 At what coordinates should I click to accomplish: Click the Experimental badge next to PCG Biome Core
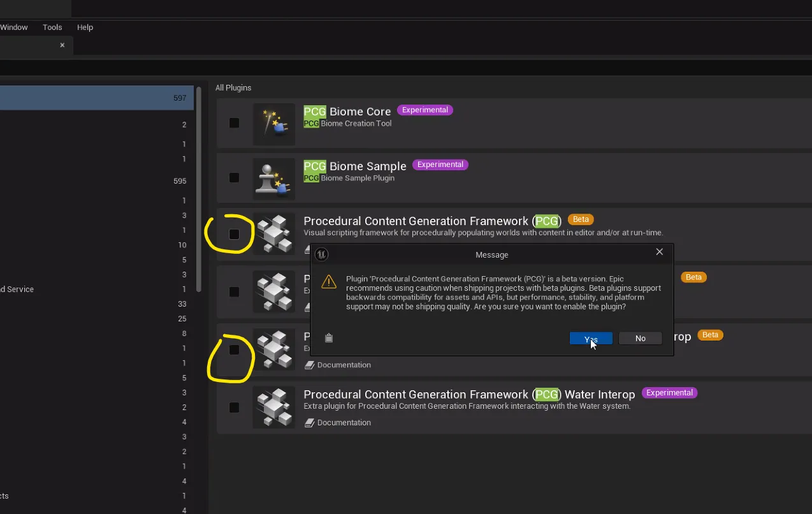coord(425,110)
